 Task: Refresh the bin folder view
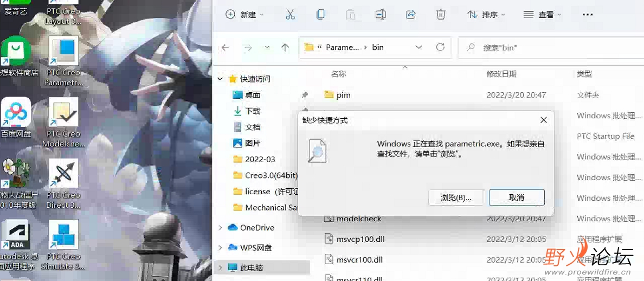click(440, 47)
